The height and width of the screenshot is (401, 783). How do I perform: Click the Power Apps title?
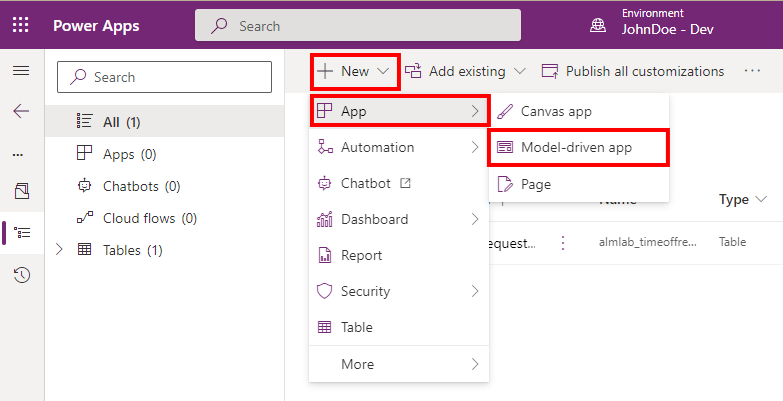[x=96, y=26]
